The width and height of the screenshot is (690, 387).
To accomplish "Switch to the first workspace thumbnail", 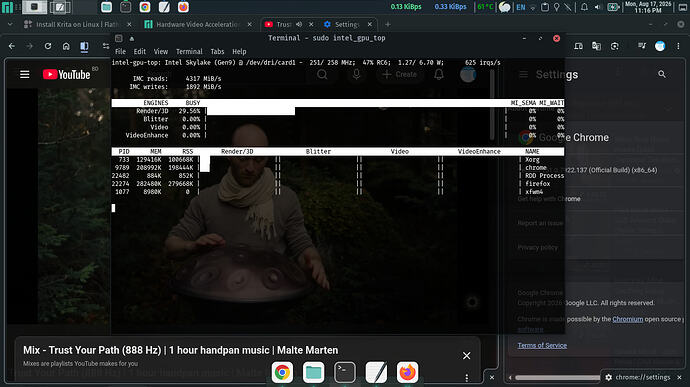I will [x=34, y=7].
